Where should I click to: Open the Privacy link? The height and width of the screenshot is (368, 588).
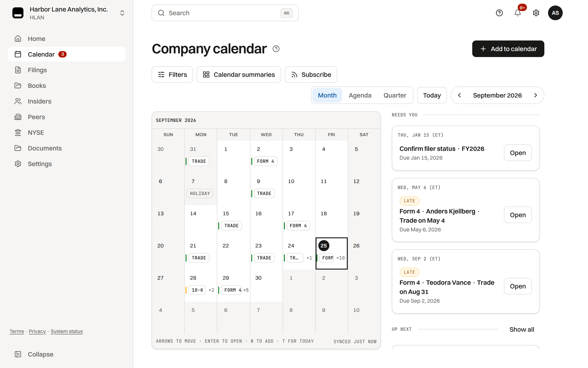(37, 331)
